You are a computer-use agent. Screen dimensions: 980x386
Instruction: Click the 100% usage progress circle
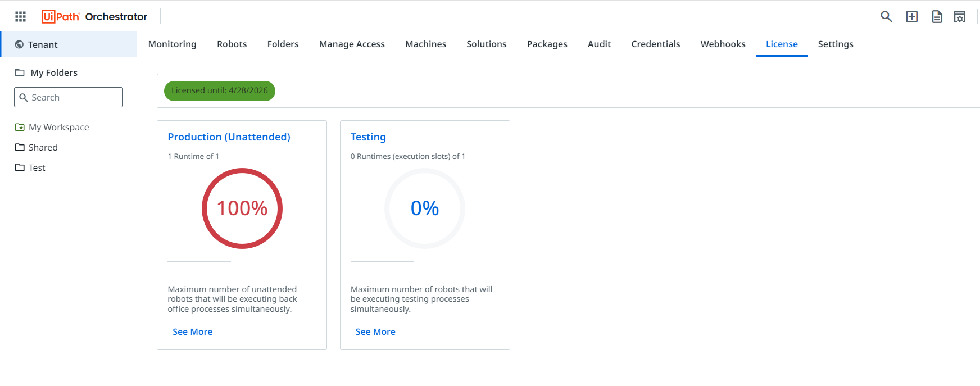[x=242, y=208]
